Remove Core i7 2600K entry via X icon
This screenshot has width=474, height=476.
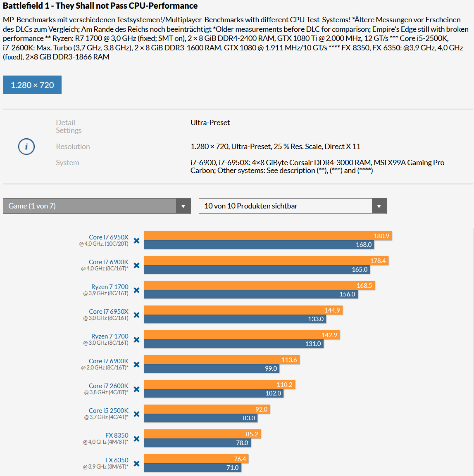[137, 389]
